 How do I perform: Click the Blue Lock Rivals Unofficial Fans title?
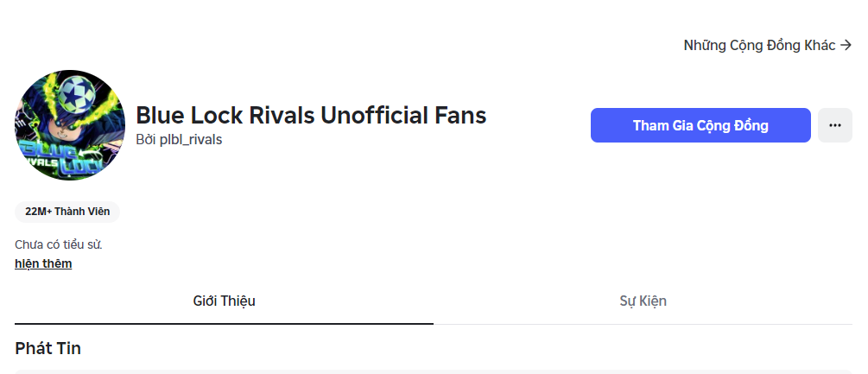pos(311,115)
